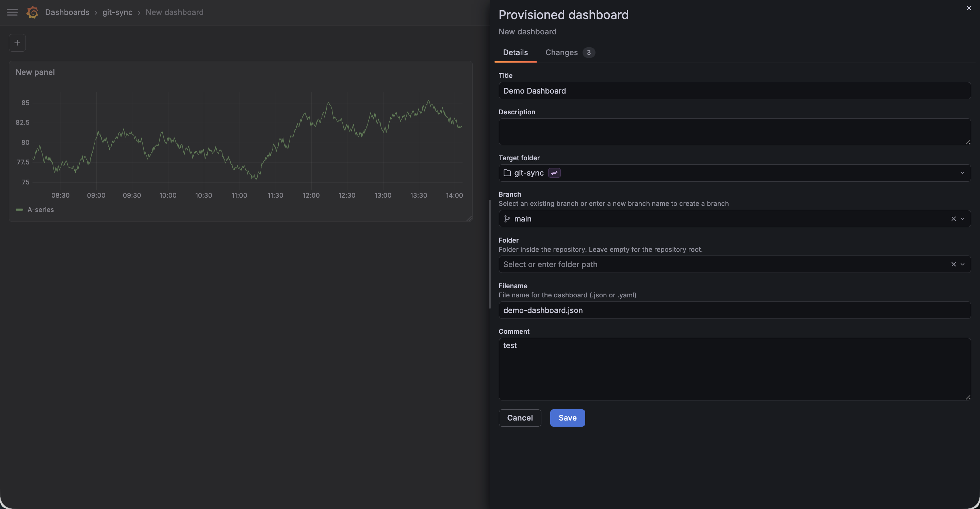
Task: Open the Folder path dropdown chevron
Action: (x=963, y=264)
